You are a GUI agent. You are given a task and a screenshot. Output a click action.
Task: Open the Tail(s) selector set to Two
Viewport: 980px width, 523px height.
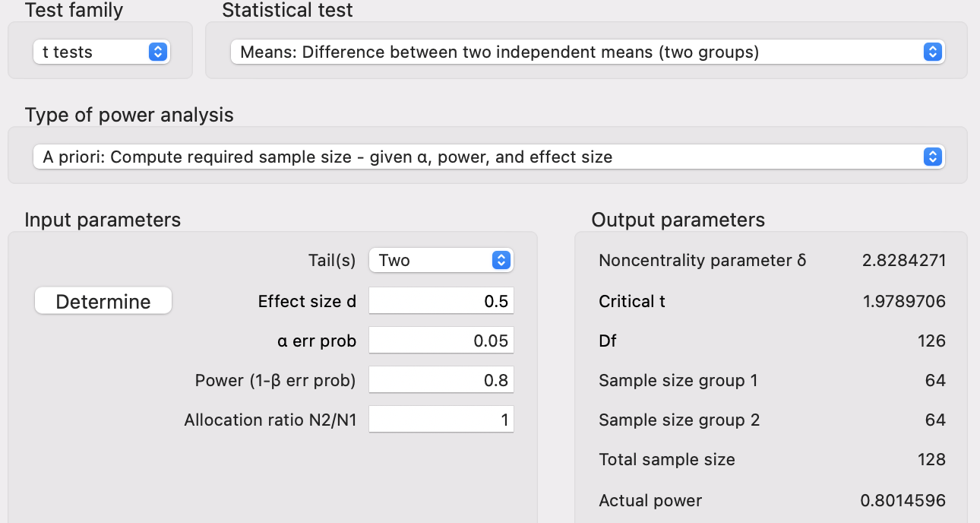441,260
